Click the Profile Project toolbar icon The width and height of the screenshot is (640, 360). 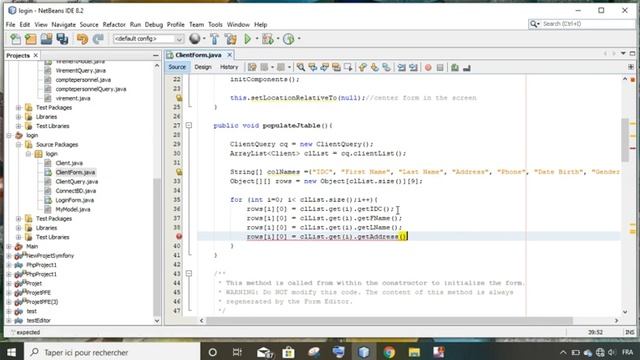(289, 39)
